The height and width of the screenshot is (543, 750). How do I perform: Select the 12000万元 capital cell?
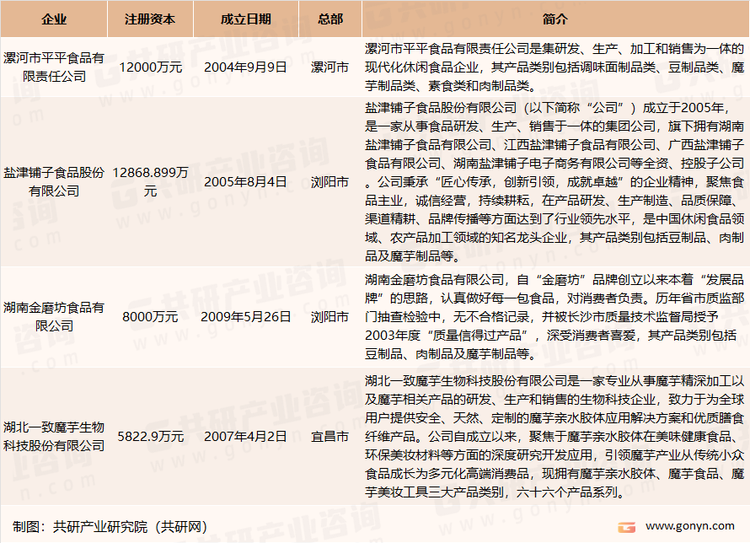(150, 67)
